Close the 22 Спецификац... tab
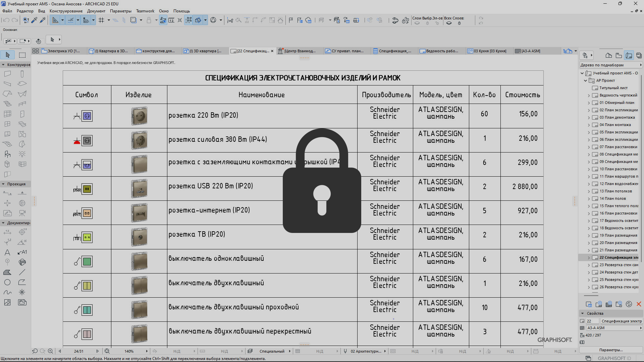 [272, 51]
